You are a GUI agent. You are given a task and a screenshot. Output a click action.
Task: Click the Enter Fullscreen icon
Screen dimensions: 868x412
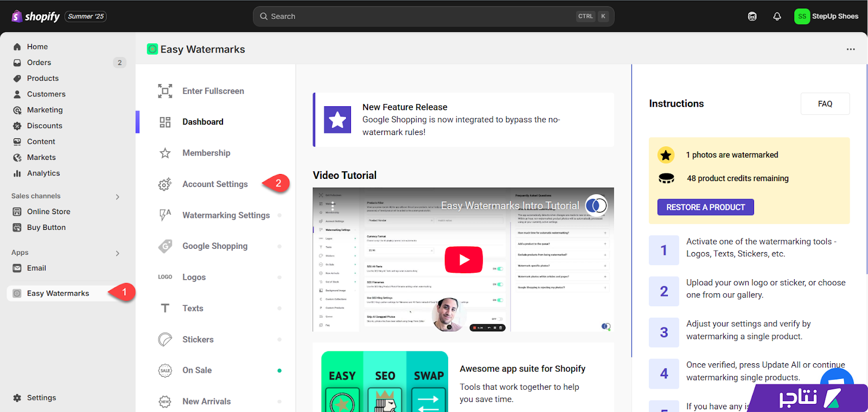click(x=165, y=91)
